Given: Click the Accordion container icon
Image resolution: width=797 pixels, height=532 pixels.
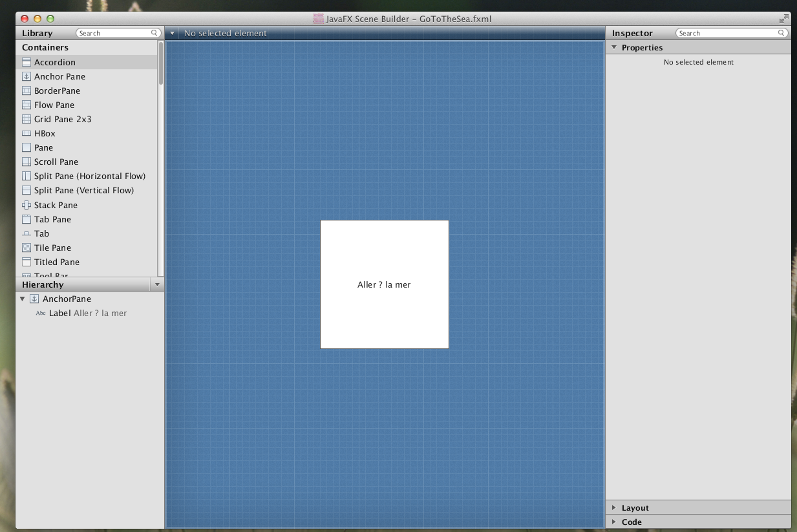Looking at the screenshot, I should pyautogui.click(x=27, y=62).
